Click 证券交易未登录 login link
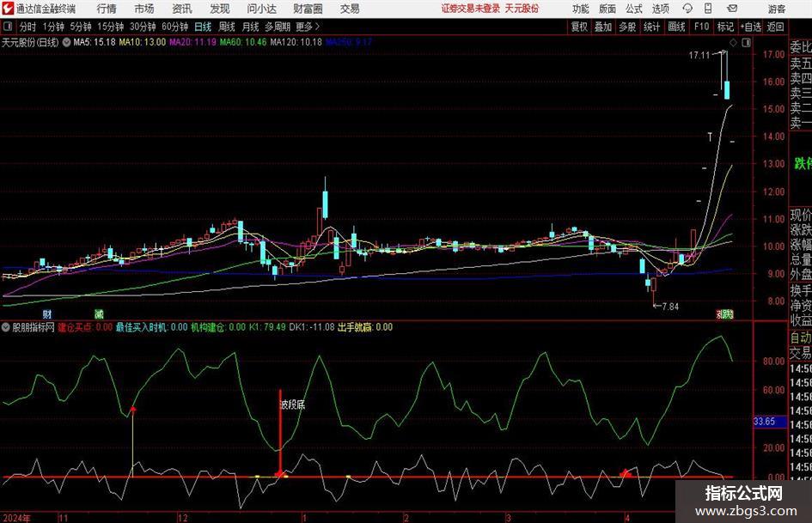This screenshot has height=523, width=812. click(471, 9)
